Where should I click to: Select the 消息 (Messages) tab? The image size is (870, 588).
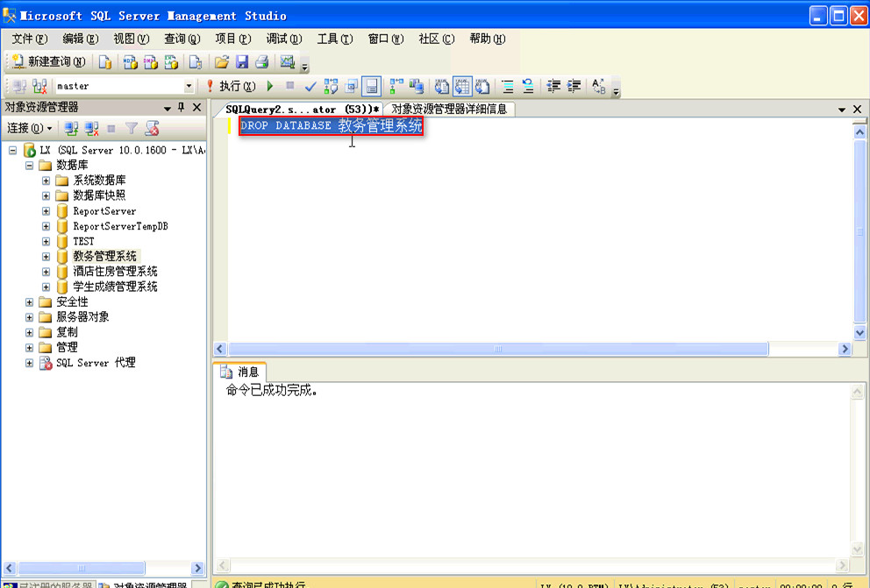point(240,372)
